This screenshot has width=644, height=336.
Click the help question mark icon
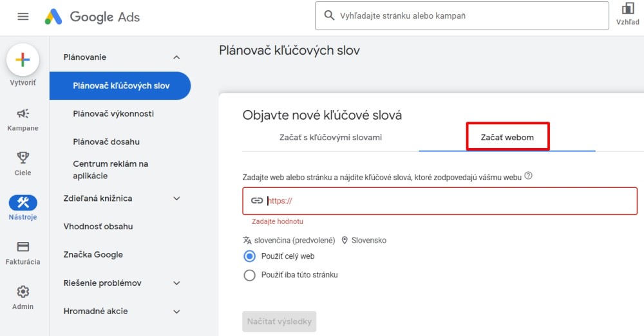(529, 176)
